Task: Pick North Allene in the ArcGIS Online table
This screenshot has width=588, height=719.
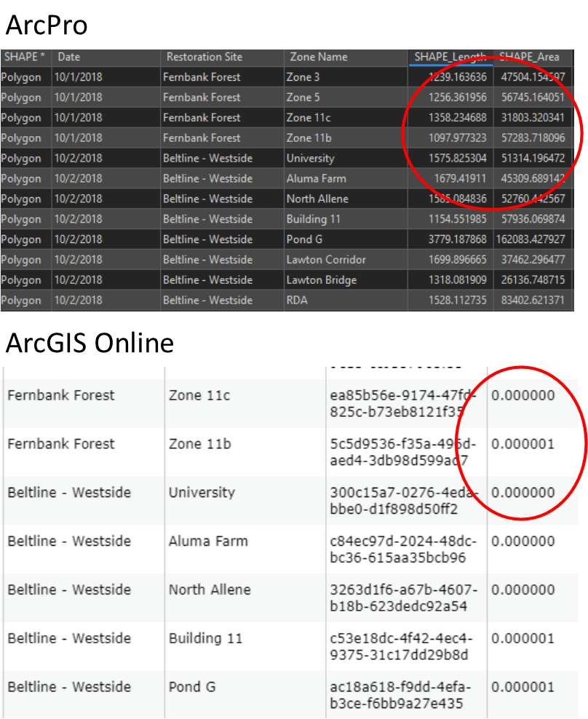Action: point(210,589)
